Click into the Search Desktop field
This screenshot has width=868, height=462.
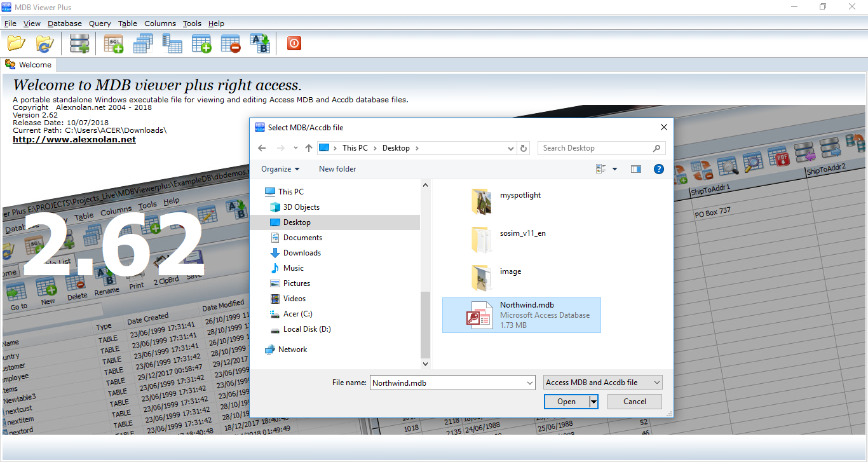595,148
